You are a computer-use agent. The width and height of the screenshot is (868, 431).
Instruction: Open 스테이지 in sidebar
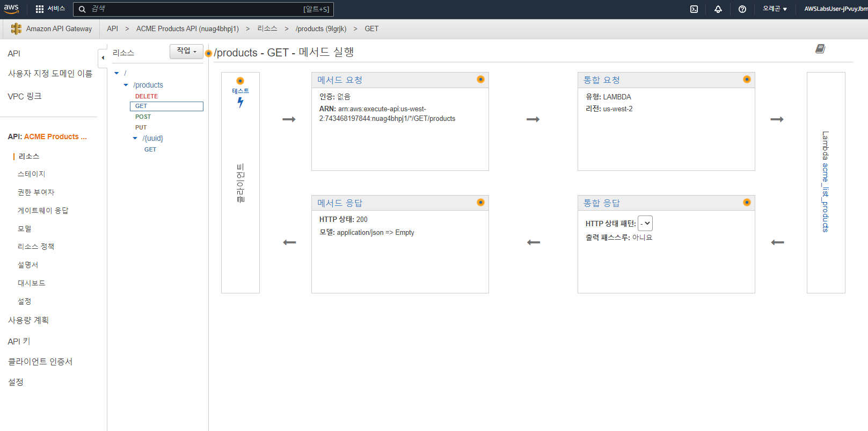coord(32,174)
